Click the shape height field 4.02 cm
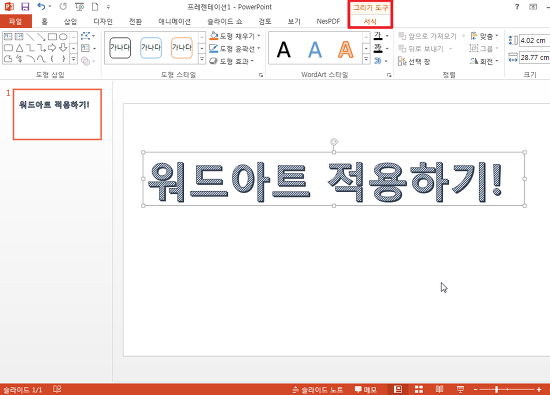Screen dimensions: 550x395 coord(534,40)
